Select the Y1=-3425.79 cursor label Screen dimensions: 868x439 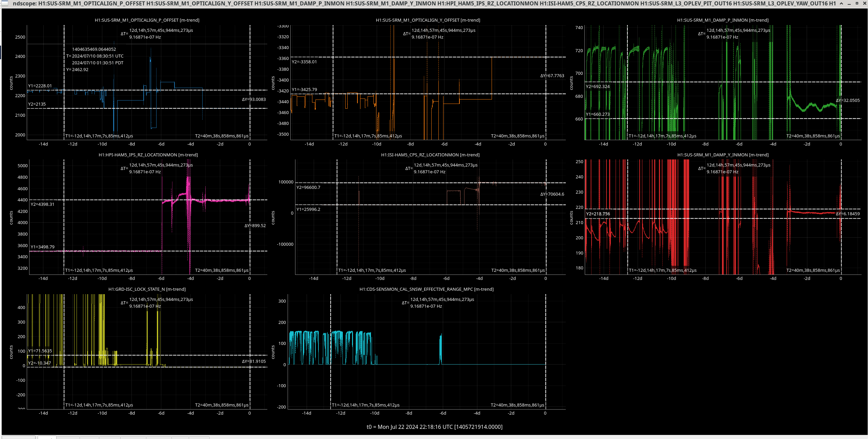click(304, 90)
